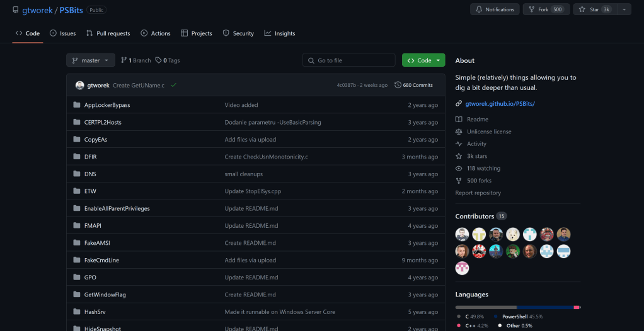Click the C segment of language bar

486,307
